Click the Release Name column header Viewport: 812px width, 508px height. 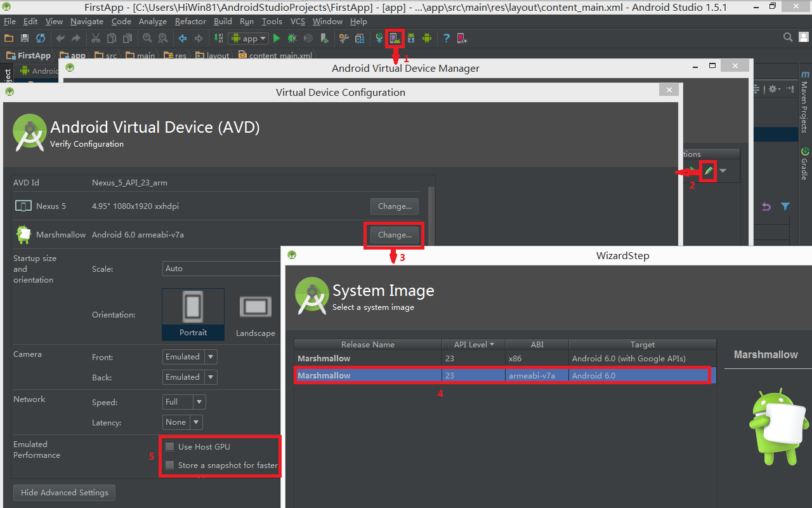(x=368, y=344)
